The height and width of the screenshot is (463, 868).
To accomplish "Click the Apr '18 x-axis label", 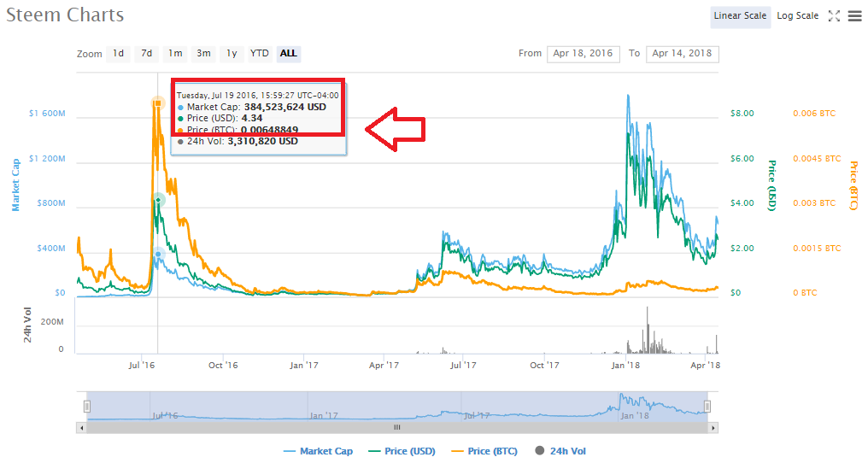I will coord(706,366).
